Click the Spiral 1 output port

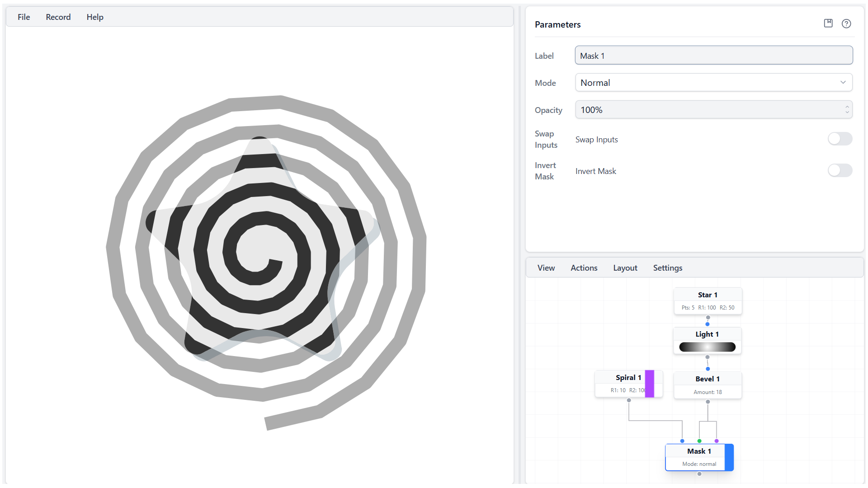click(x=629, y=400)
